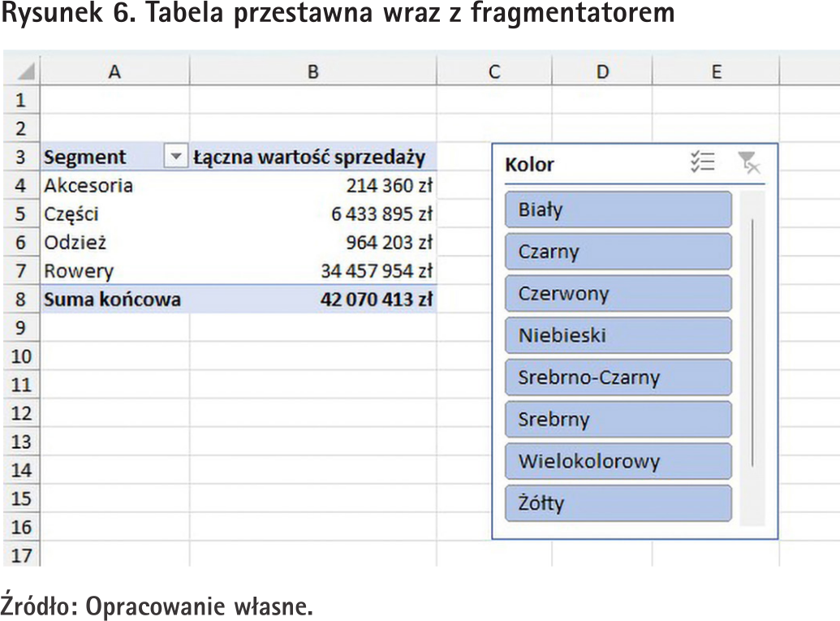
Task: Pick the Wielokolorowy slicer item
Action: [618, 461]
